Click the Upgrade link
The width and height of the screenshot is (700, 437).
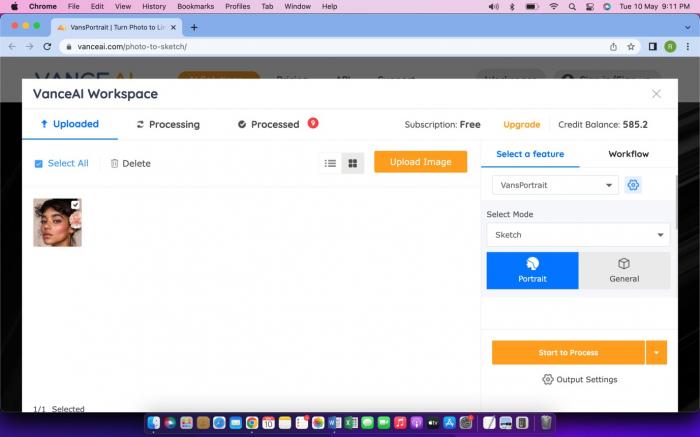pos(521,125)
